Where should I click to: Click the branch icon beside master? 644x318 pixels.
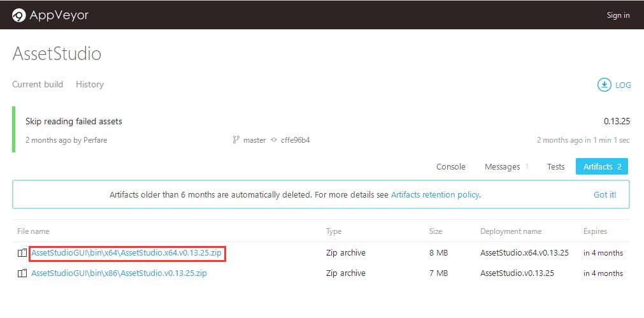(236, 140)
